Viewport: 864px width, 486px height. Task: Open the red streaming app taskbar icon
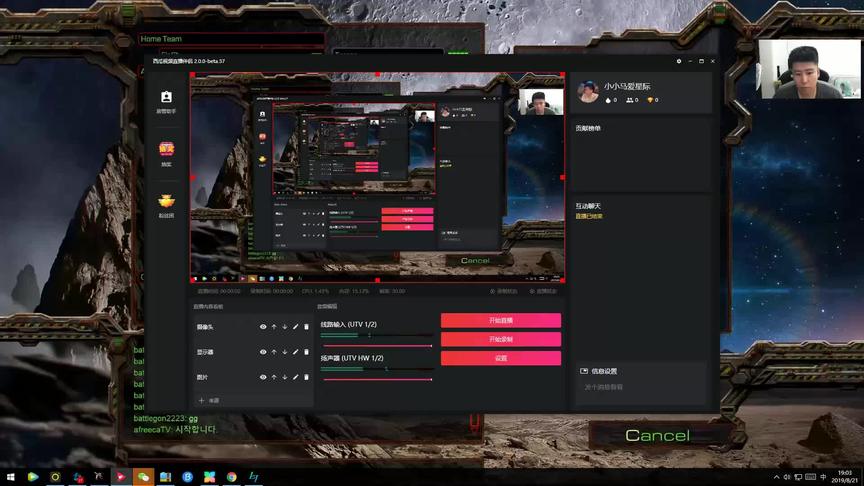121,477
